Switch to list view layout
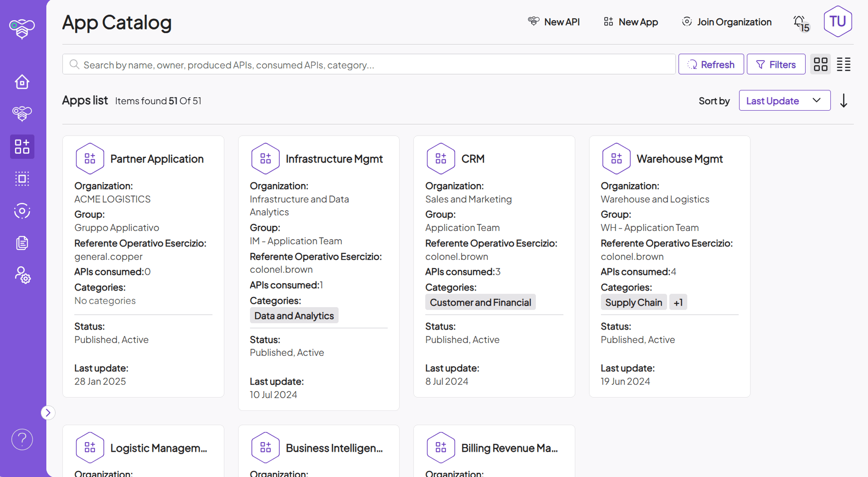Image resolution: width=868 pixels, height=477 pixels. 843,64
